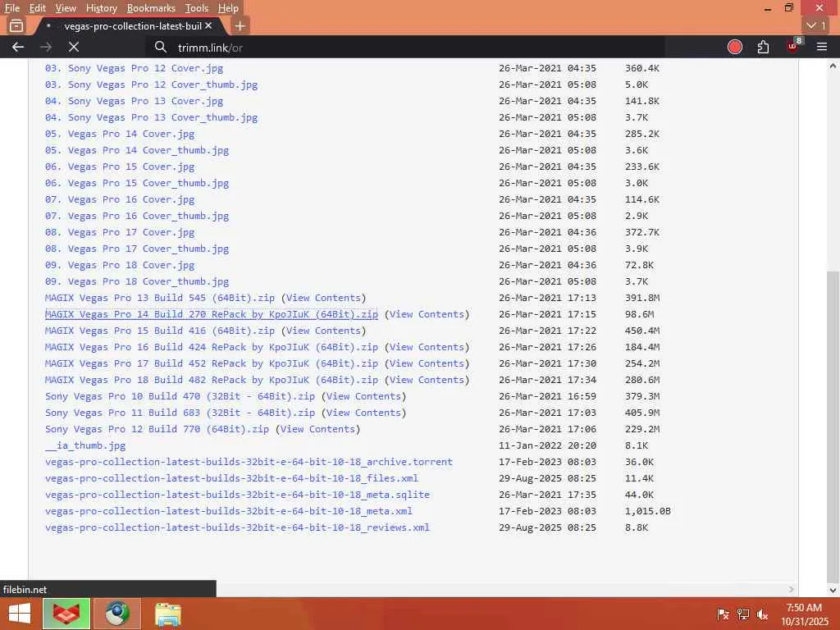The image size is (840, 630).
Task: Open the View menu
Action: coord(66,8)
